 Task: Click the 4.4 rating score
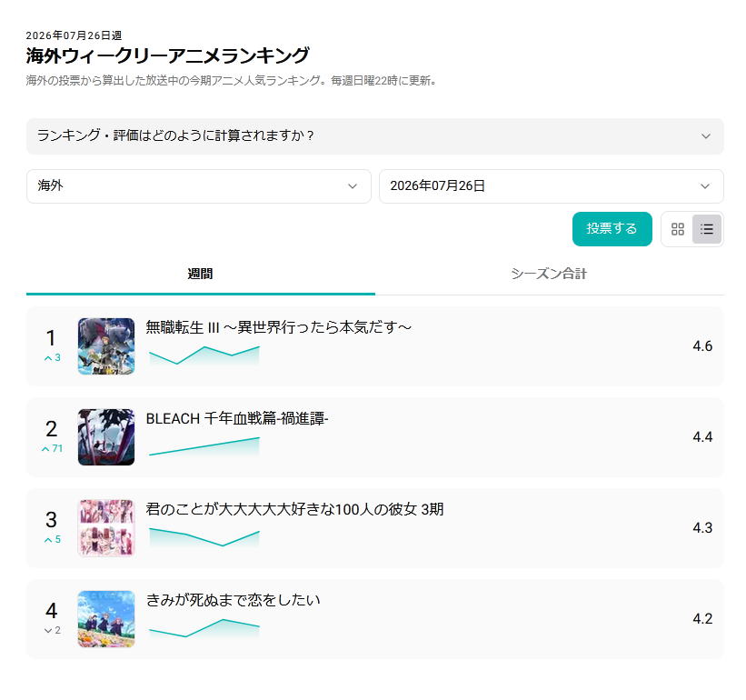click(x=702, y=437)
